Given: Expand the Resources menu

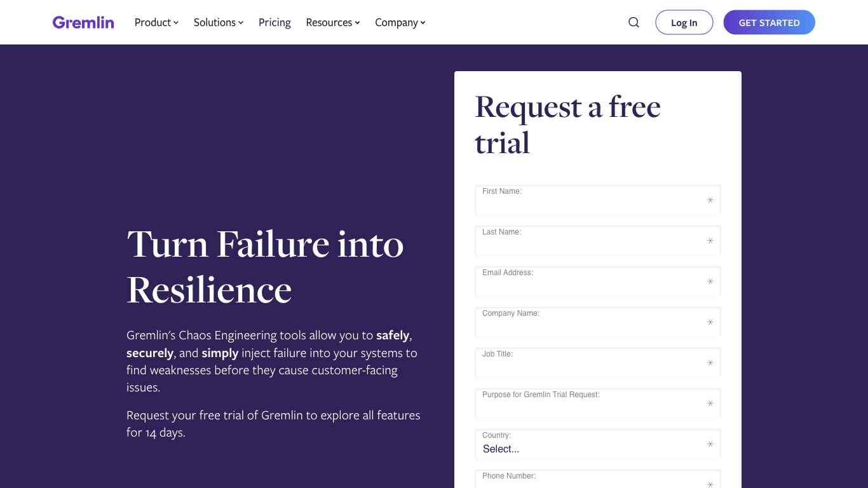Looking at the screenshot, I should (x=333, y=22).
